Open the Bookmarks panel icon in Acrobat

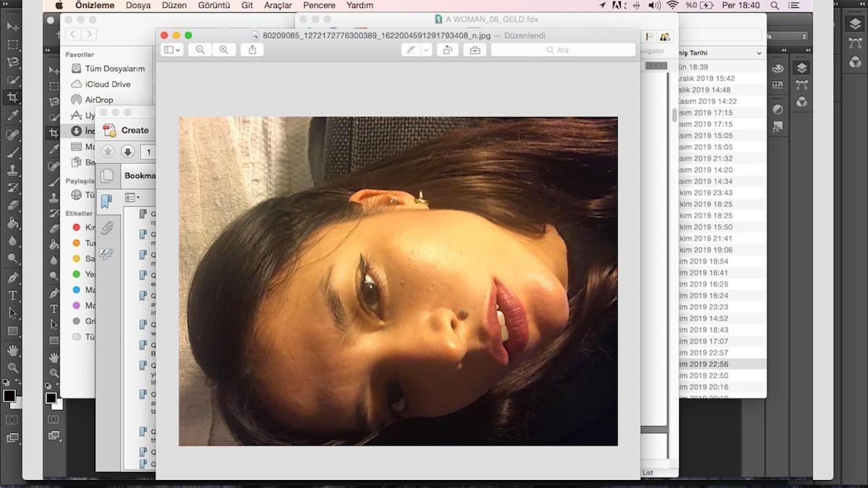[107, 201]
